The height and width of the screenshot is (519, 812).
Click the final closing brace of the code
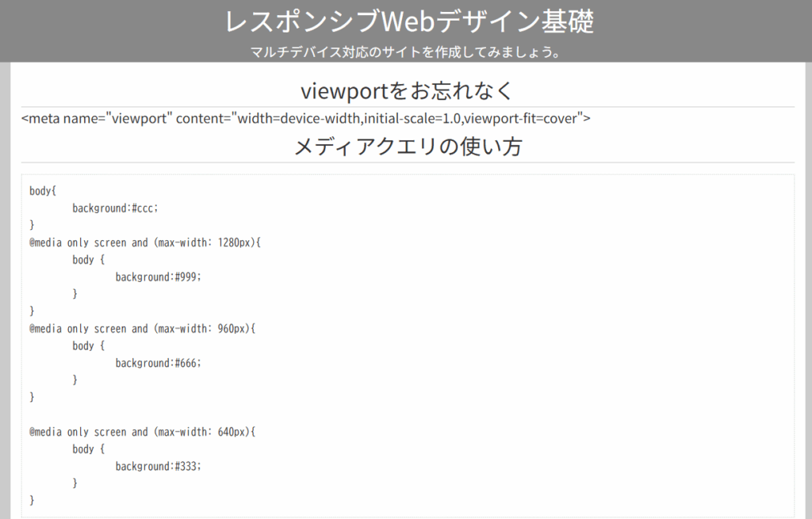click(x=33, y=500)
